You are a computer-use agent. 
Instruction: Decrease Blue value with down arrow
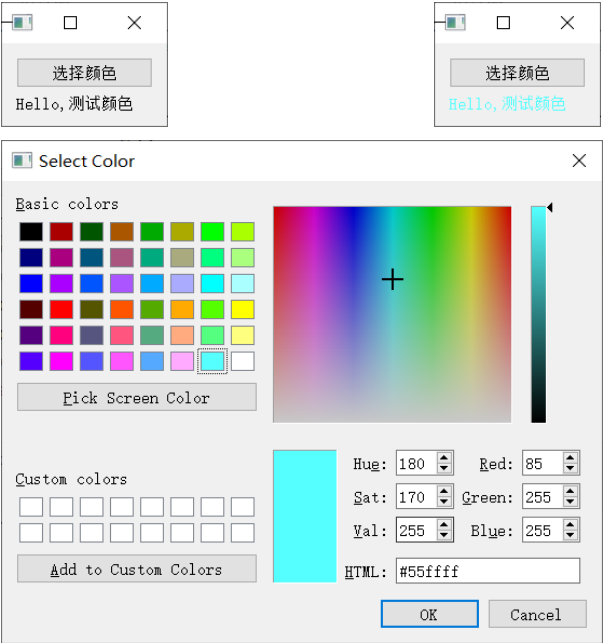tap(570, 535)
